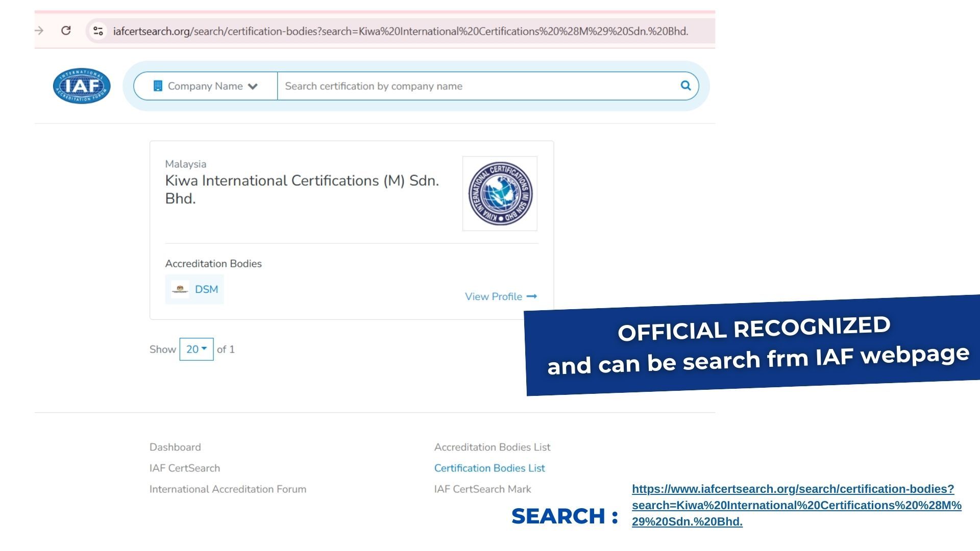Click the magnifier search icon

(x=685, y=86)
